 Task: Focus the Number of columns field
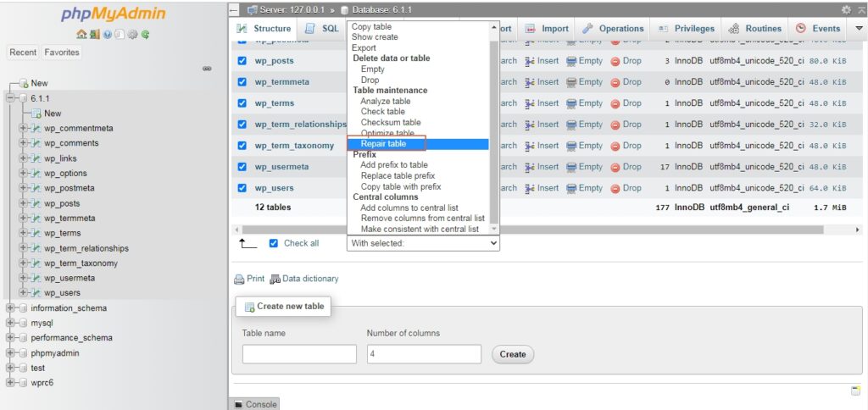[x=424, y=354]
